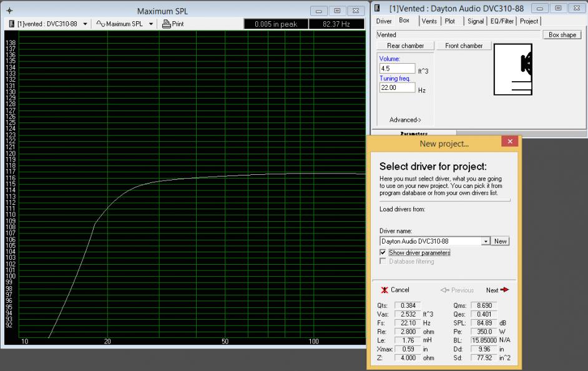Image resolution: width=588 pixels, height=371 pixels.
Task: Click the Tuning freq. field showing 22.00
Action: pyautogui.click(x=398, y=87)
